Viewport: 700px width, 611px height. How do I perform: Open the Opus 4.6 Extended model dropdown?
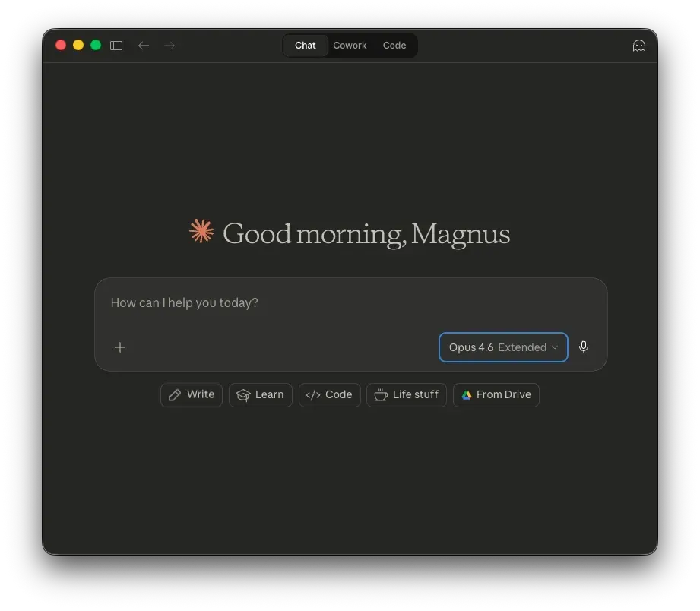click(x=503, y=347)
